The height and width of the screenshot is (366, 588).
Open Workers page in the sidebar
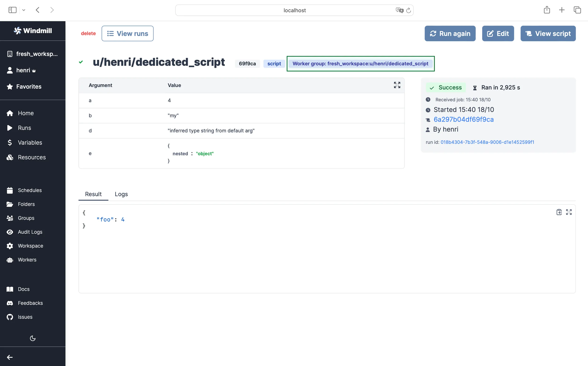pos(27,260)
